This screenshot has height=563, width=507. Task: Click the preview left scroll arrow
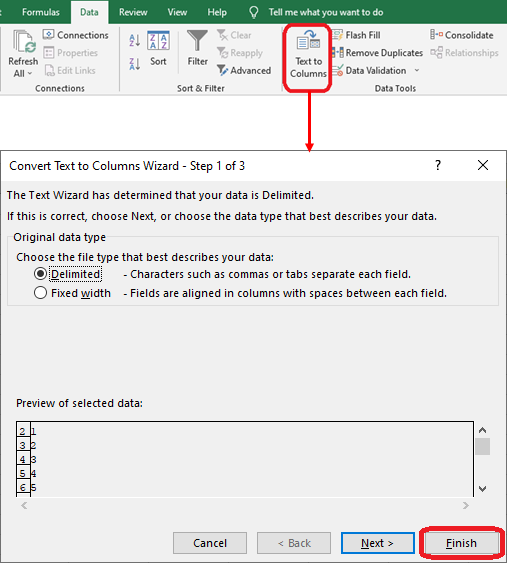tap(24, 506)
